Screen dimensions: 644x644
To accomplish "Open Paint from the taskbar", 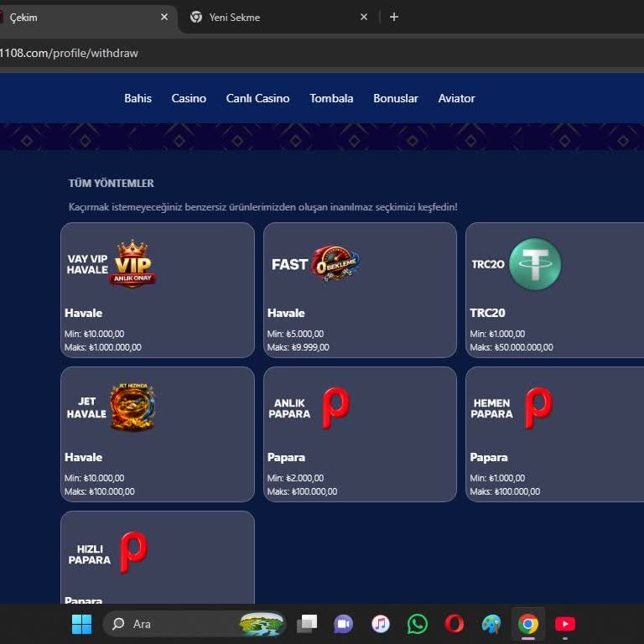I will coord(491,624).
